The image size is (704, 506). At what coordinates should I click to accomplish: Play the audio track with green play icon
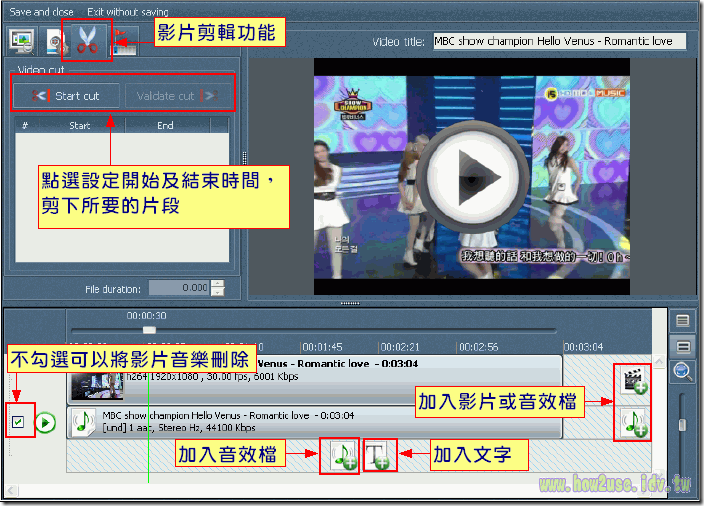click(x=45, y=422)
